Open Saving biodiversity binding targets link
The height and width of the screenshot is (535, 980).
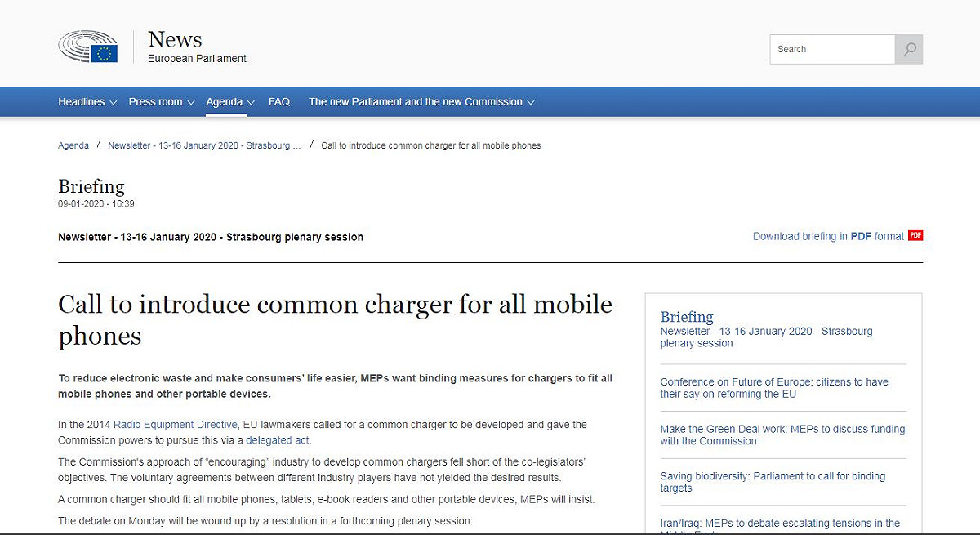tap(773, 482)
